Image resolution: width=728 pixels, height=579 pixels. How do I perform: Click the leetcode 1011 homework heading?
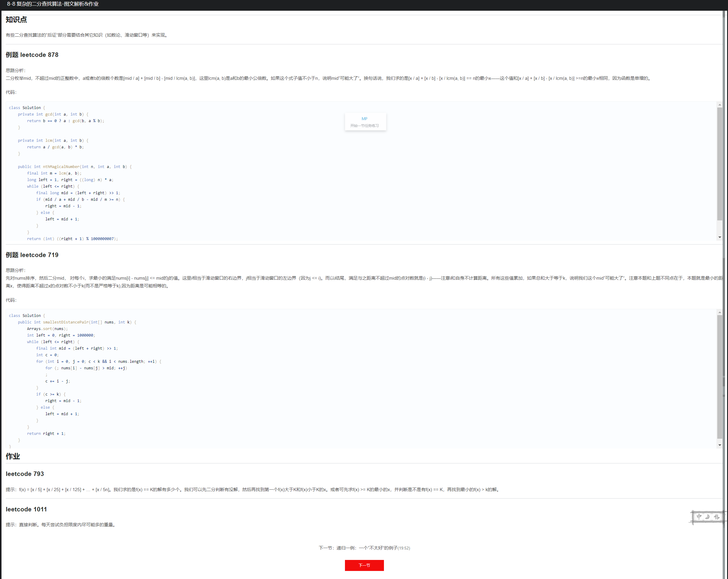click(x=26, y=509)
